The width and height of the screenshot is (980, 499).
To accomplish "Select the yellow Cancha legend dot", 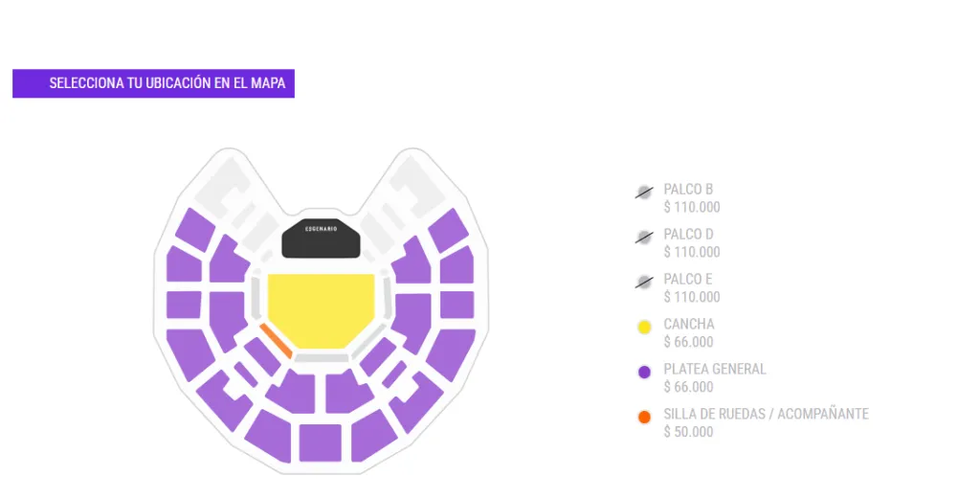I will click(644, 328).
